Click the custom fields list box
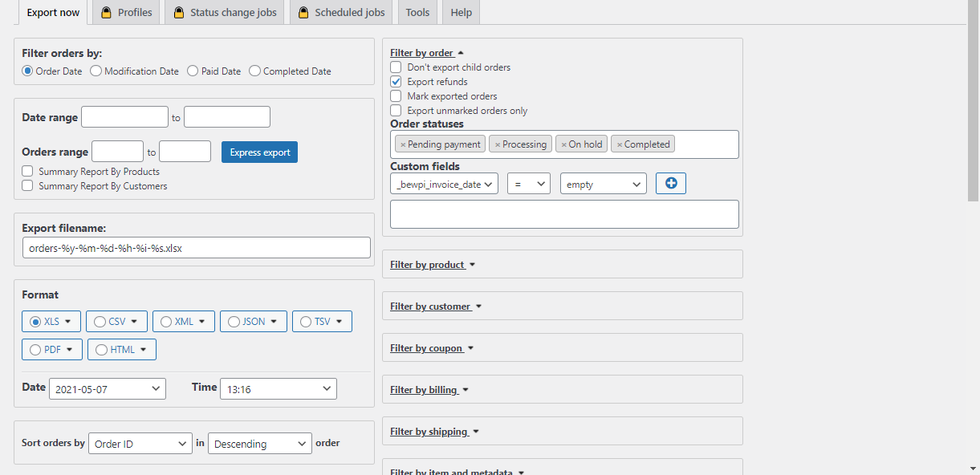 click(564, 214)
